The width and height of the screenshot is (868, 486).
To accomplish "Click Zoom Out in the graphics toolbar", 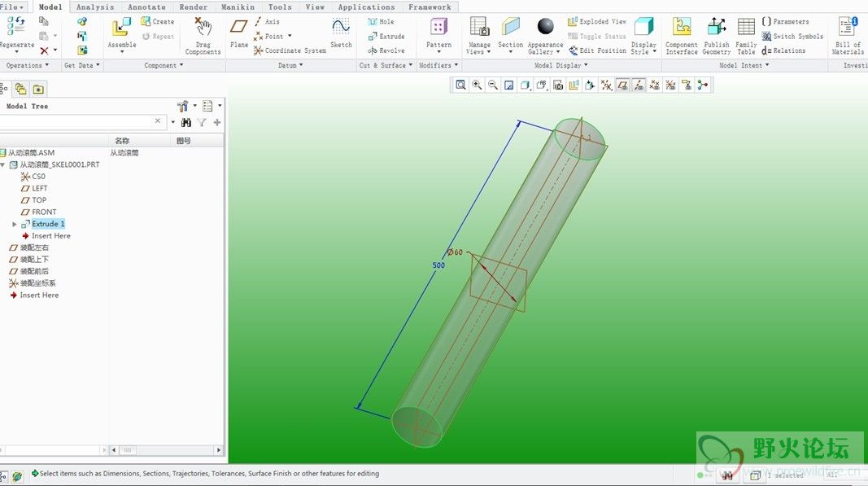I will (493, 85).
